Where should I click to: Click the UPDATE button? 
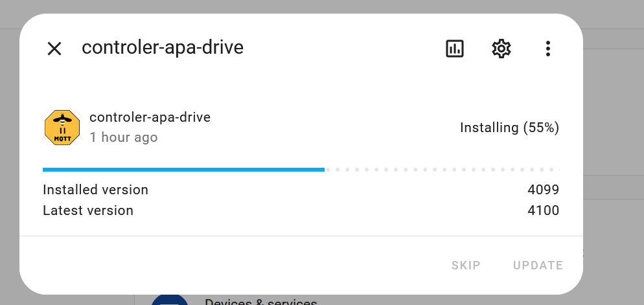coord(538,265)
